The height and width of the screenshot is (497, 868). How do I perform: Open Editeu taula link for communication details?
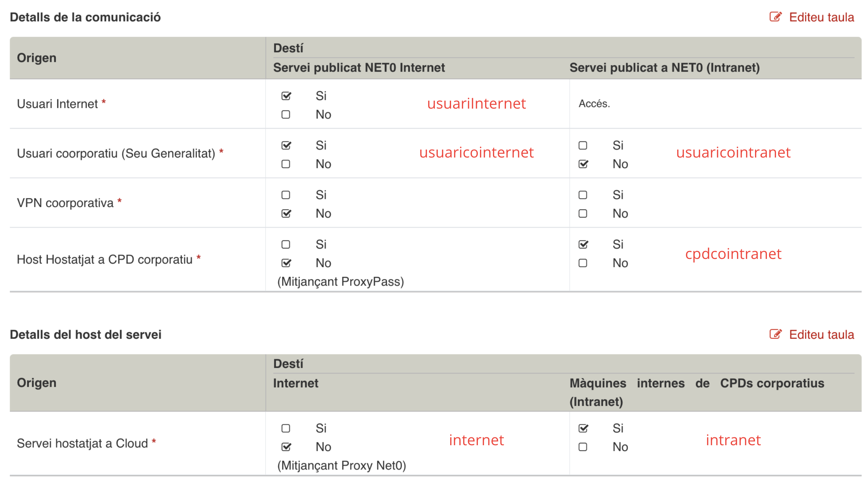tap(821, 17)
